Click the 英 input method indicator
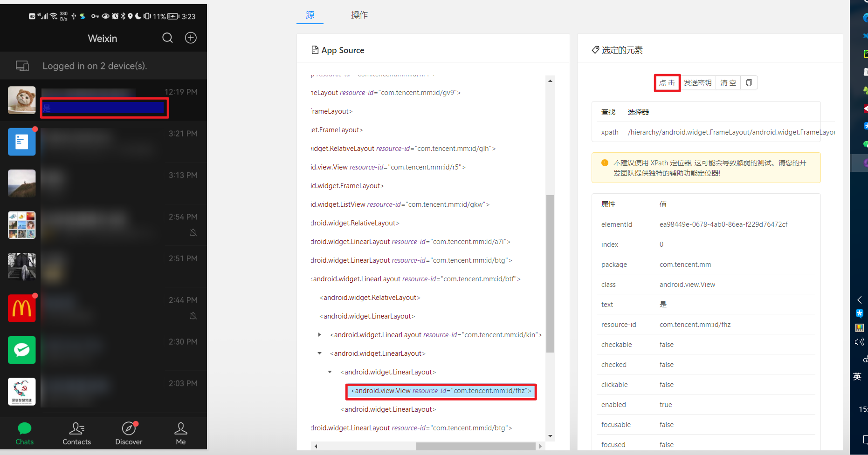Image resolution: width=868 pixels, height=455 pixels. (857, 376)
